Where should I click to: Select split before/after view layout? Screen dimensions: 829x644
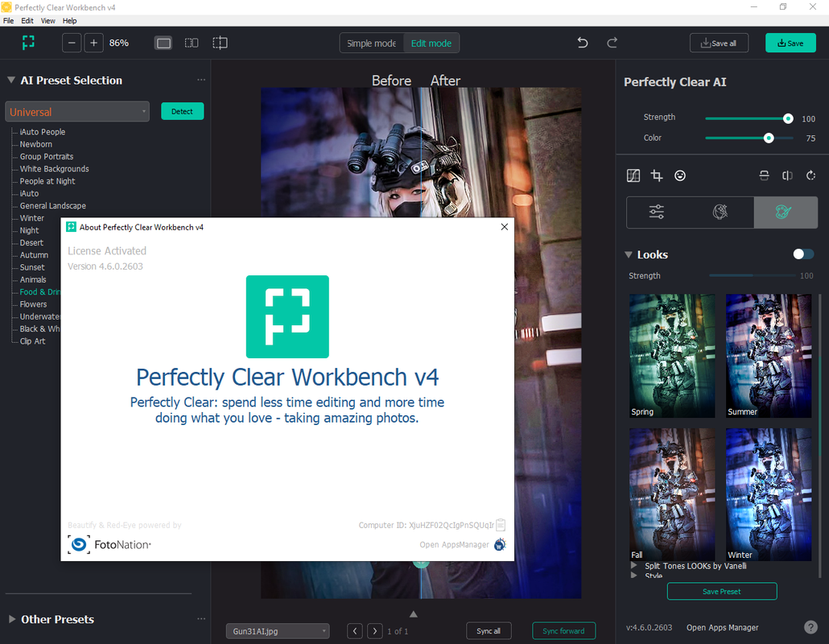(220, 43)
